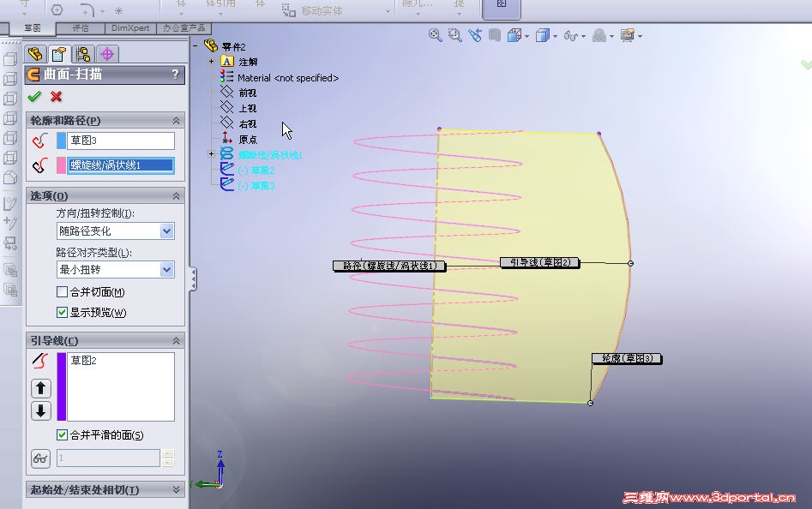Click path selection icon beside 螺旋线/涡状线1

click(x=40, y=165)
